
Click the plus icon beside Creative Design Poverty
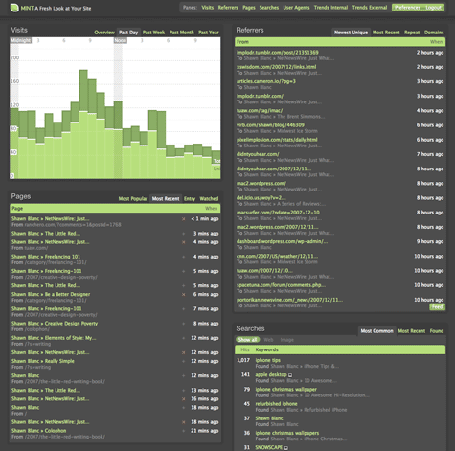click(183, 324)
